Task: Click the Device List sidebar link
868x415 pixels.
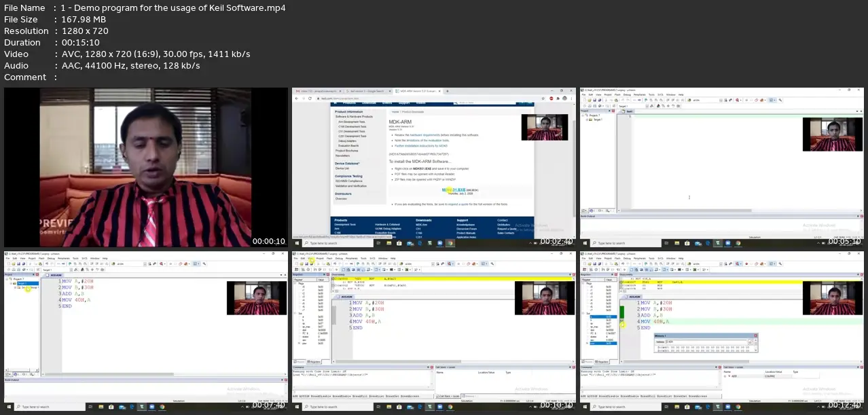Action: click(342, 168)
